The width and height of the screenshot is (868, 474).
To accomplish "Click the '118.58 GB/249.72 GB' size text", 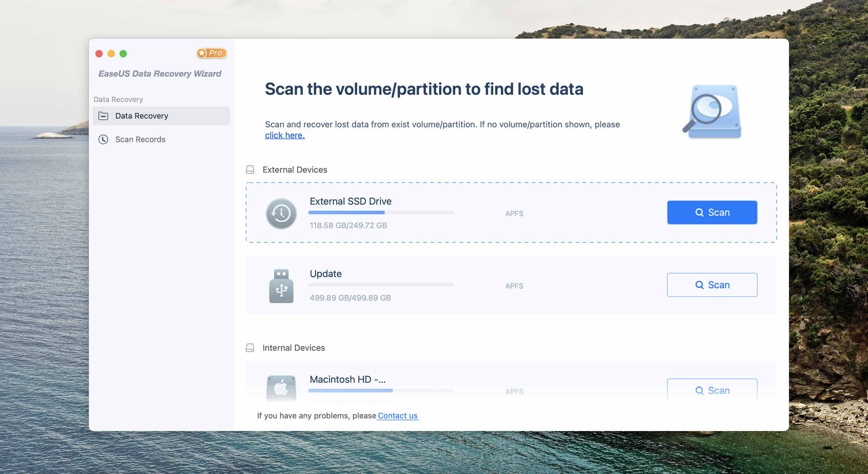I will (x=348, y=226).
